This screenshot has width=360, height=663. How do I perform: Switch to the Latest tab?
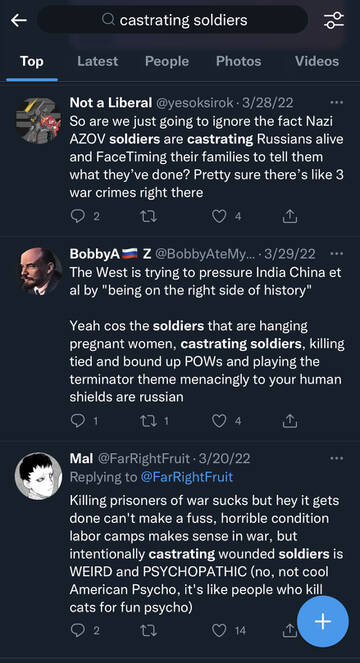[x=97, y=61]
